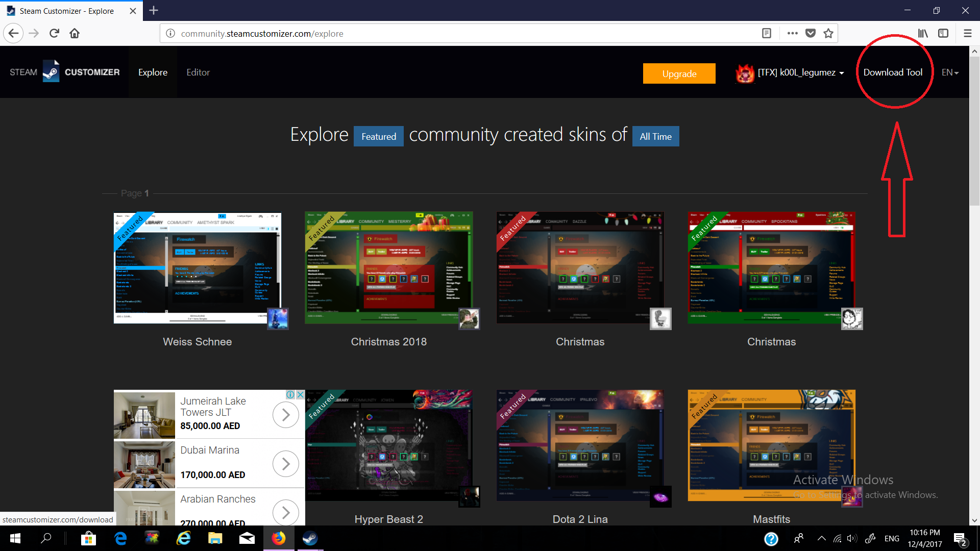Screen dimensions: 980x551
Task: Open a new browser tab
Action: click(x=154, y=10)
